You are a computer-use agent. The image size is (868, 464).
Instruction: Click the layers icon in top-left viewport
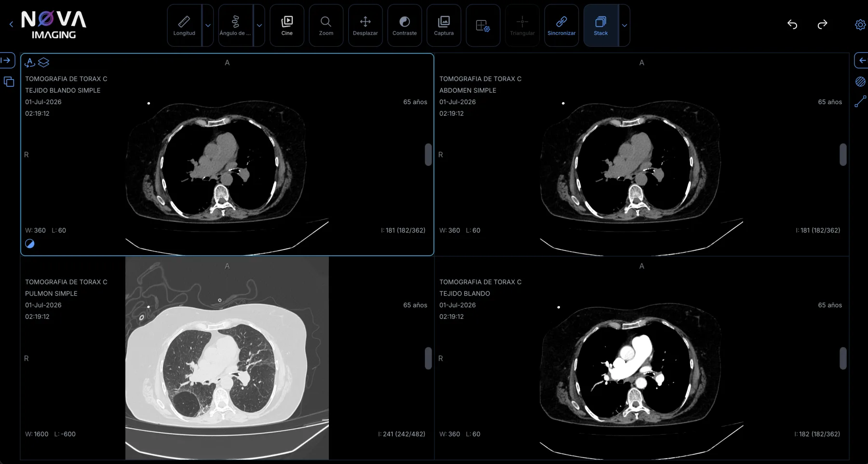(x=43, y=62)
